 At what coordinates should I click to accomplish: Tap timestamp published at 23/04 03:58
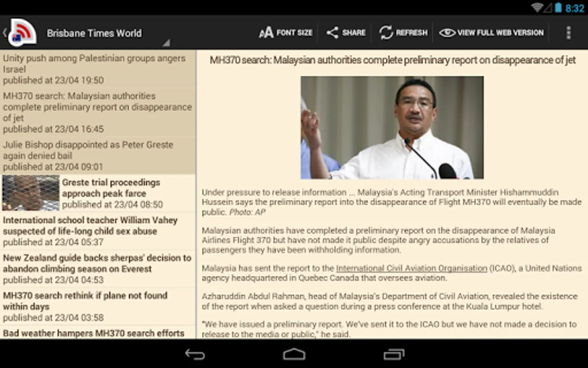click(x=53, y=318)
